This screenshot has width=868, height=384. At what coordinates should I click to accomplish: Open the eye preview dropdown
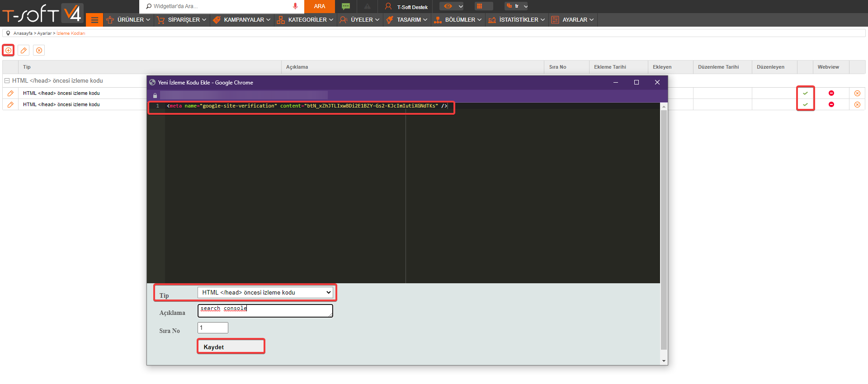point(453,6)
